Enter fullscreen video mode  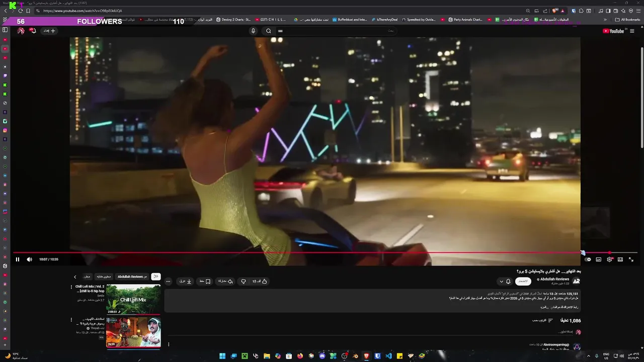coord(631,259)
